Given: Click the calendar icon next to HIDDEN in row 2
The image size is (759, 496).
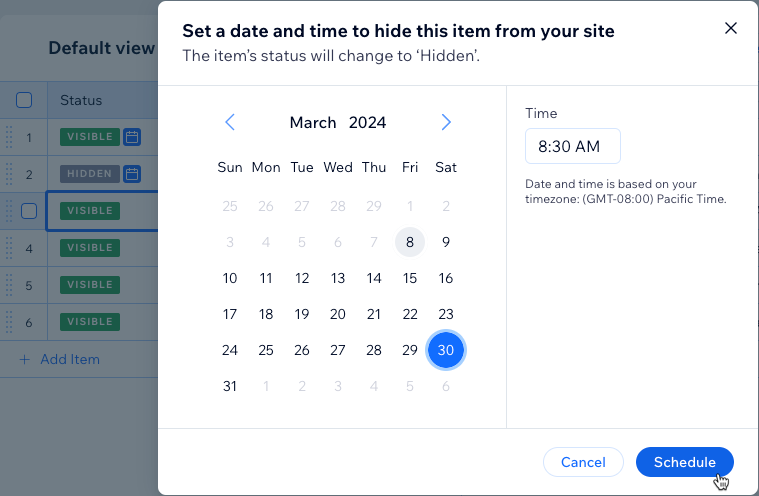Looking at the screenshot, I should (132, 174).
